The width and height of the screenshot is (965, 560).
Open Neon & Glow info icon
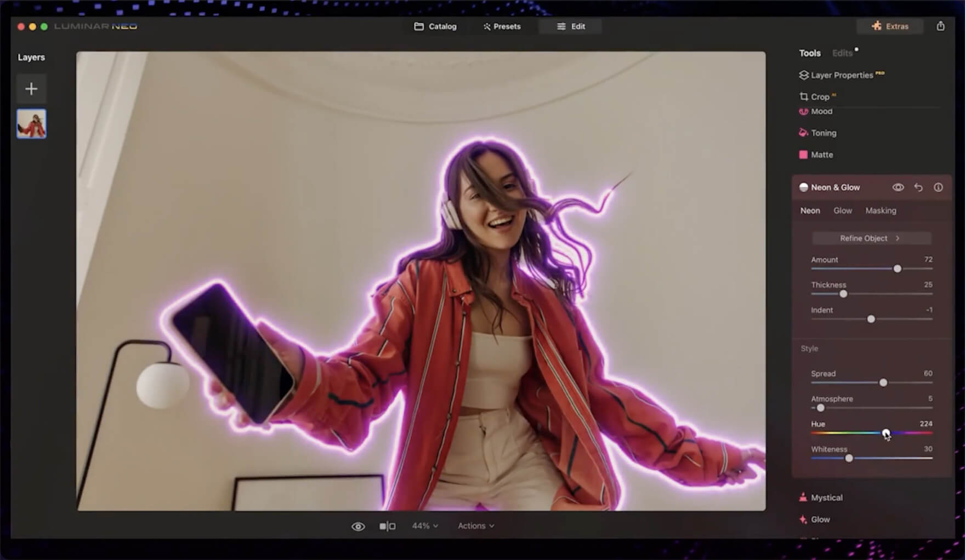pyautogui.click(x=938, y=187)
